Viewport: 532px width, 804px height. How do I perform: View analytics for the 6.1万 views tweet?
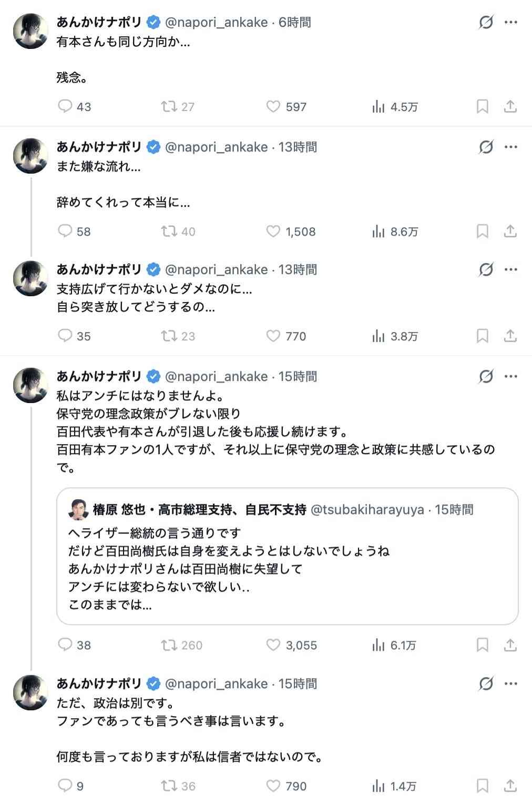click(x=378, y=645)
